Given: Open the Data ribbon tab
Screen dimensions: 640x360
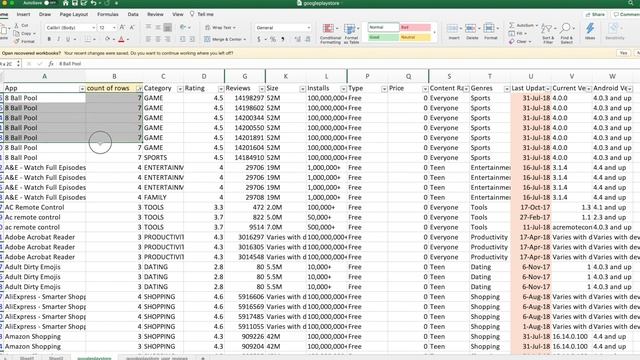Looking at the screenshot, I should point(133,14).
